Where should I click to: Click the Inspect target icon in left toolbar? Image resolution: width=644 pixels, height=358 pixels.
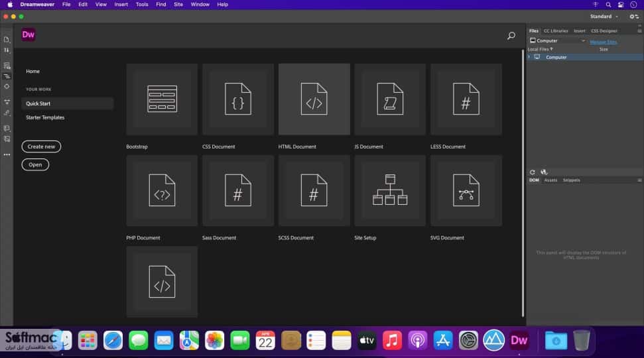(7, 87)
